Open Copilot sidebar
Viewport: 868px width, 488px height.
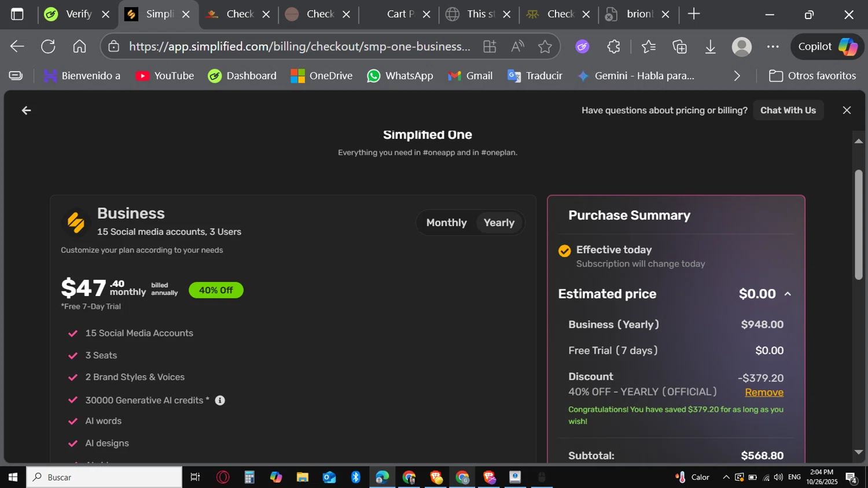[x=827, y=47]
